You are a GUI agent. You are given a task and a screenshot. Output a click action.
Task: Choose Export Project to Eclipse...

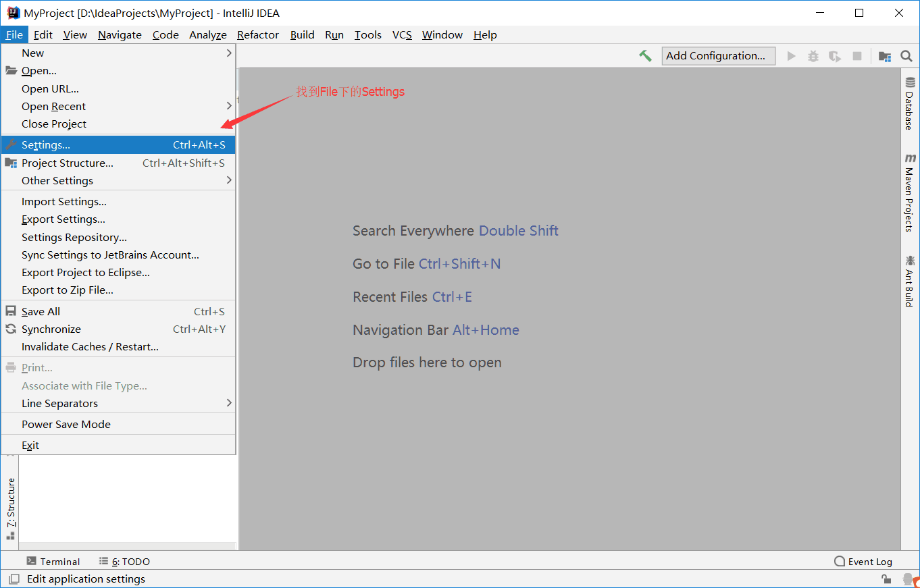click(x=118, y=273)
